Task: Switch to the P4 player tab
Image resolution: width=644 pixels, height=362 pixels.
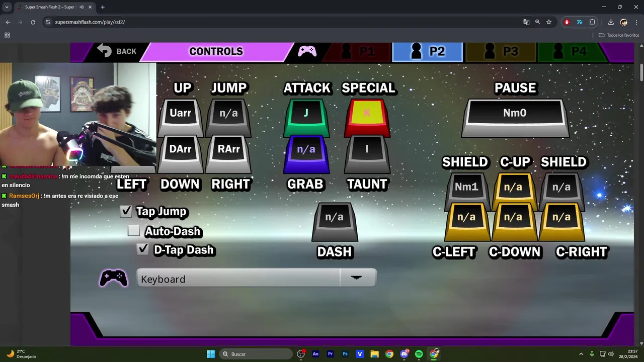Action: [572, 51]
